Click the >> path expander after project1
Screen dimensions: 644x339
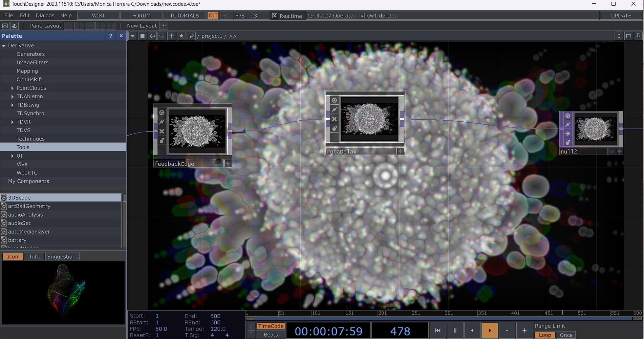[x=233, y=36]
